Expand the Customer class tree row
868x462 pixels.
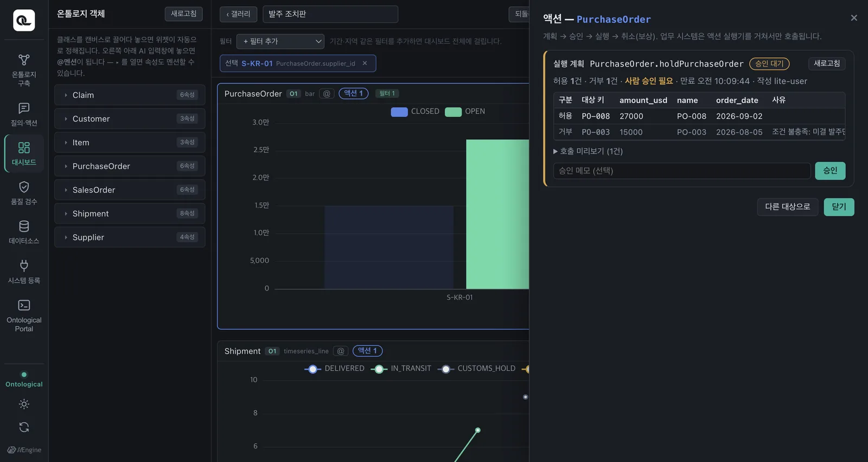(x=130, y=119)
